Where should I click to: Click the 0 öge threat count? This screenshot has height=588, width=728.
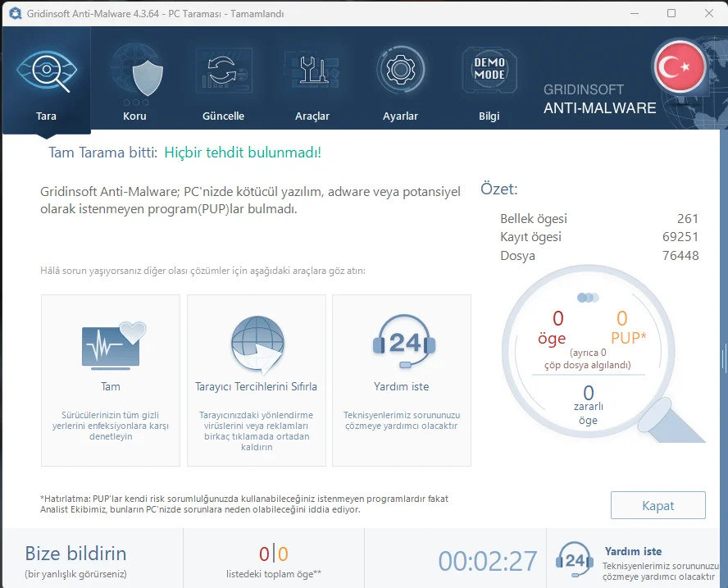[553, 328]
